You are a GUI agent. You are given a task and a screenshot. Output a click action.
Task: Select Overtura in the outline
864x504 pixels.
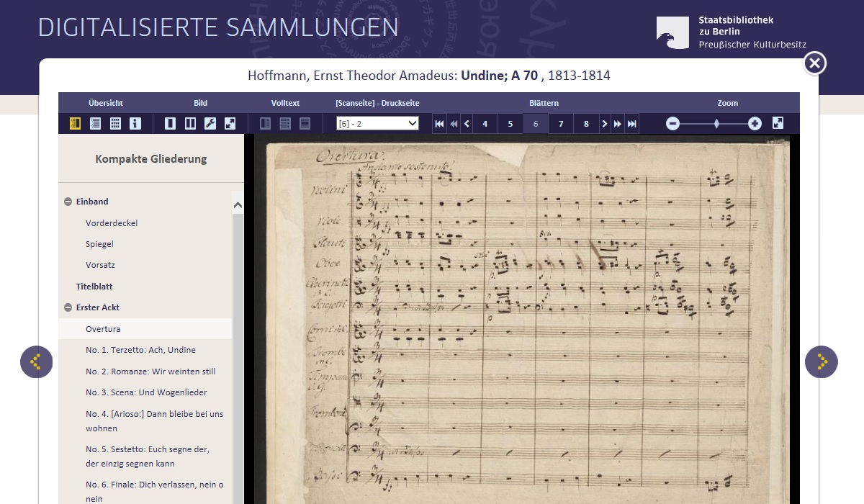pos(103,329)
